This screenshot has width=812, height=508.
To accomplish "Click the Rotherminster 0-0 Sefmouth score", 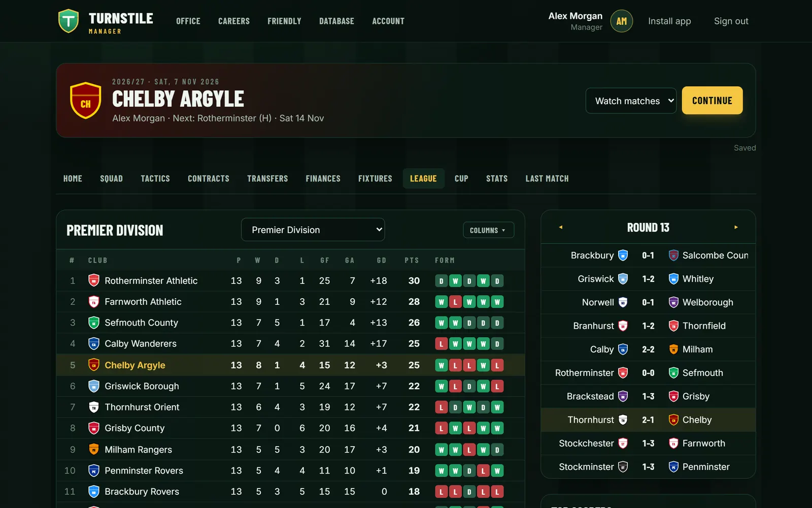I will pos(648,373).
